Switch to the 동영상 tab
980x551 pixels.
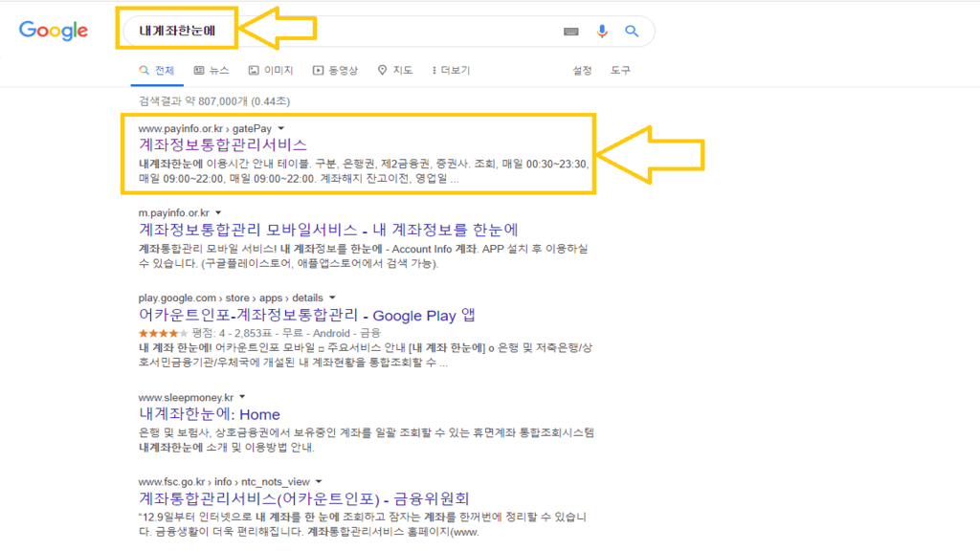[336, 71]
